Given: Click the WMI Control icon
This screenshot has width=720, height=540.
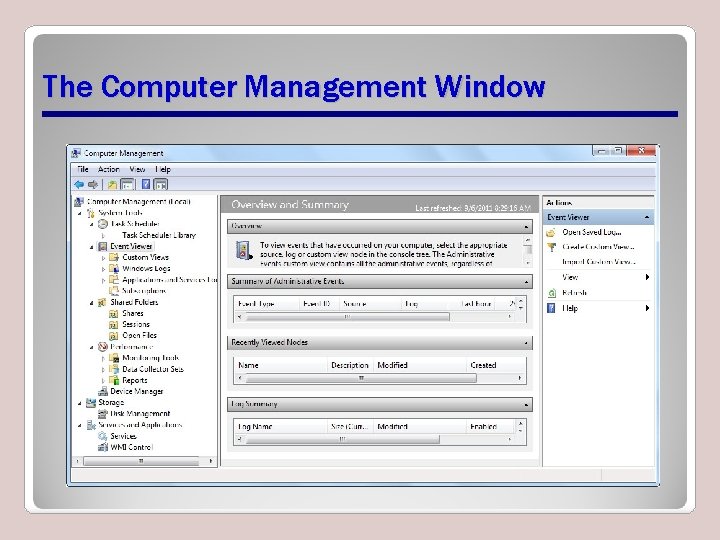Looking at the screenshot, I should tap(103, 447).
